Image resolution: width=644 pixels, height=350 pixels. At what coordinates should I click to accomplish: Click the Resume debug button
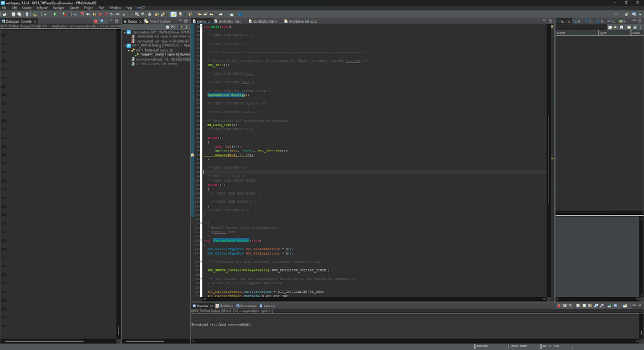click(x=88, y=14)
